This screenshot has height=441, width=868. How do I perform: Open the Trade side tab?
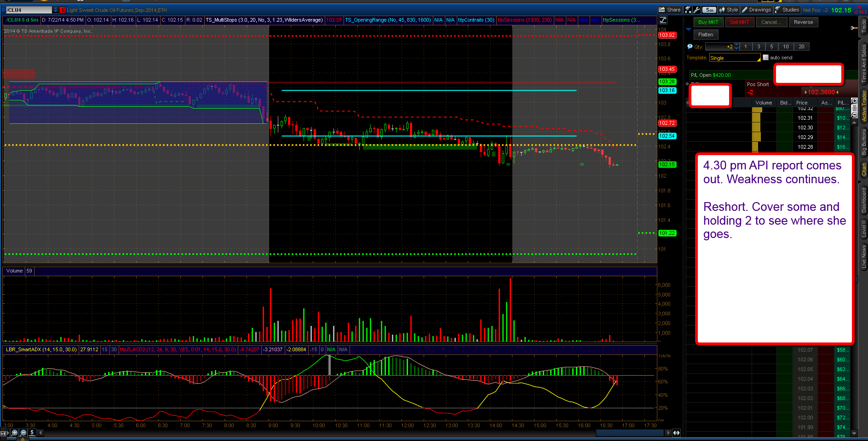click(x=863, y=26)
